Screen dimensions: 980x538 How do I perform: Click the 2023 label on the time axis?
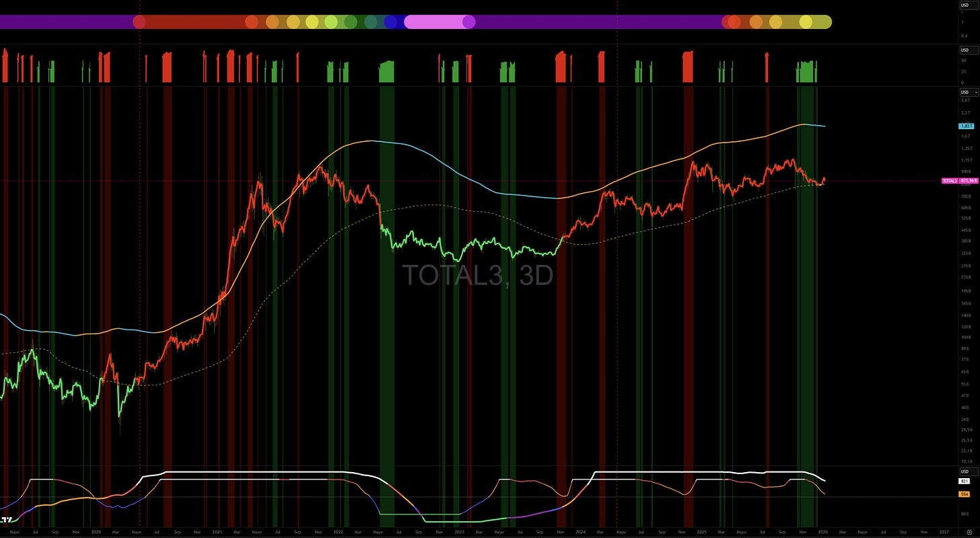(x=459, y=531)
